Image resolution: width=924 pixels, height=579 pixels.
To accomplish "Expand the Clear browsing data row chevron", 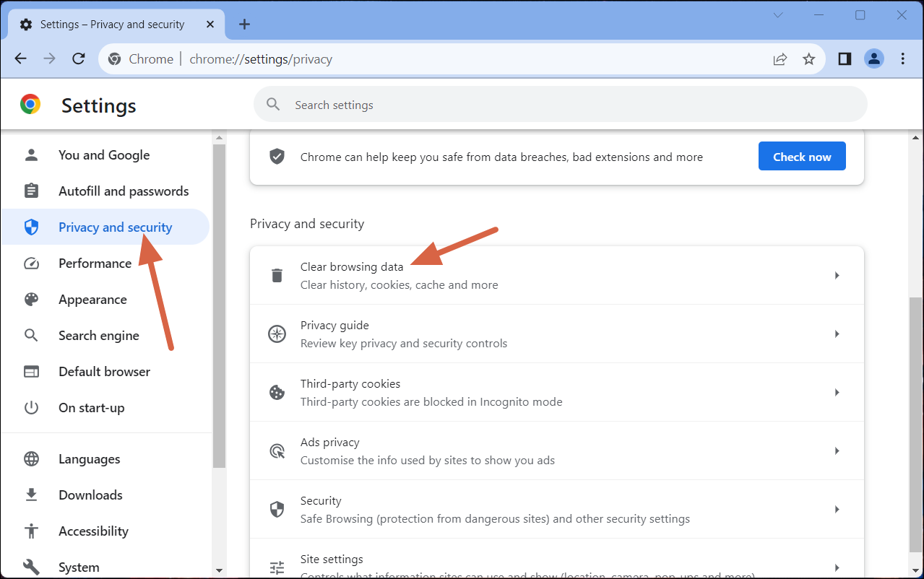I will [x=837, y=275].
